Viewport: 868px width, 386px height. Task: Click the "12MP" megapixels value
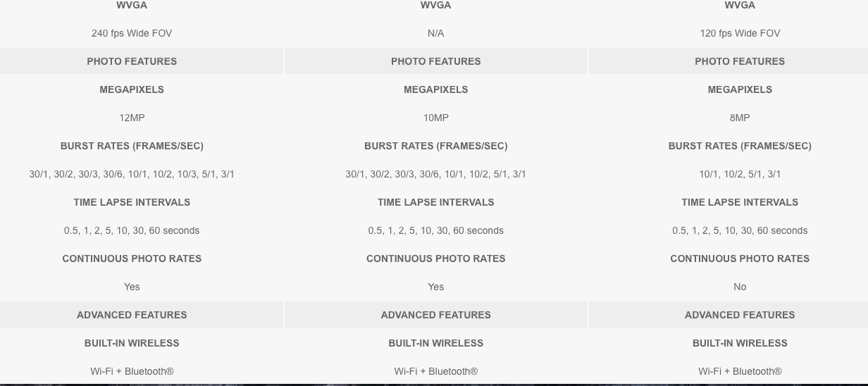[x=132, y=118]
